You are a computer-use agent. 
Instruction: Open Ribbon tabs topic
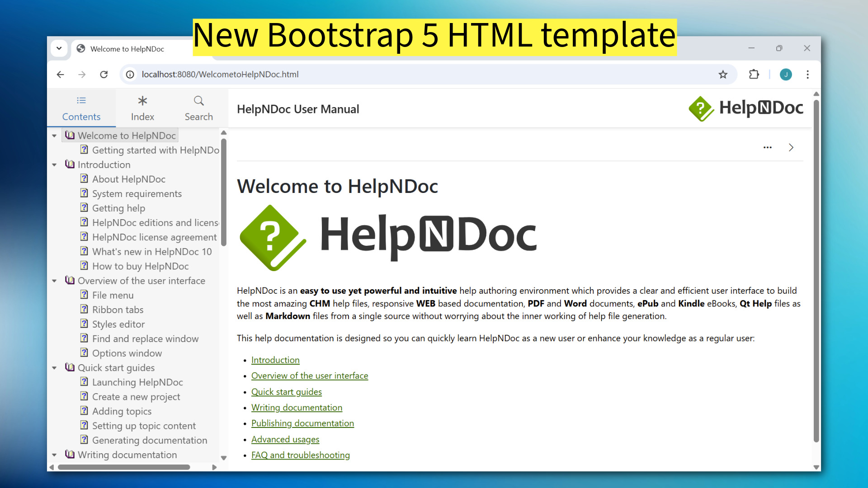click(118, 310)
